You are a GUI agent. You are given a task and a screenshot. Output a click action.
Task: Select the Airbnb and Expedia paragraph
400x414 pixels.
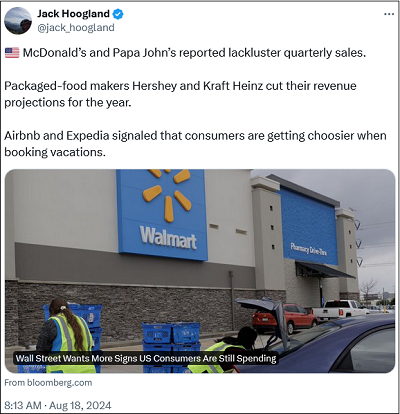[x=195, y=144]
